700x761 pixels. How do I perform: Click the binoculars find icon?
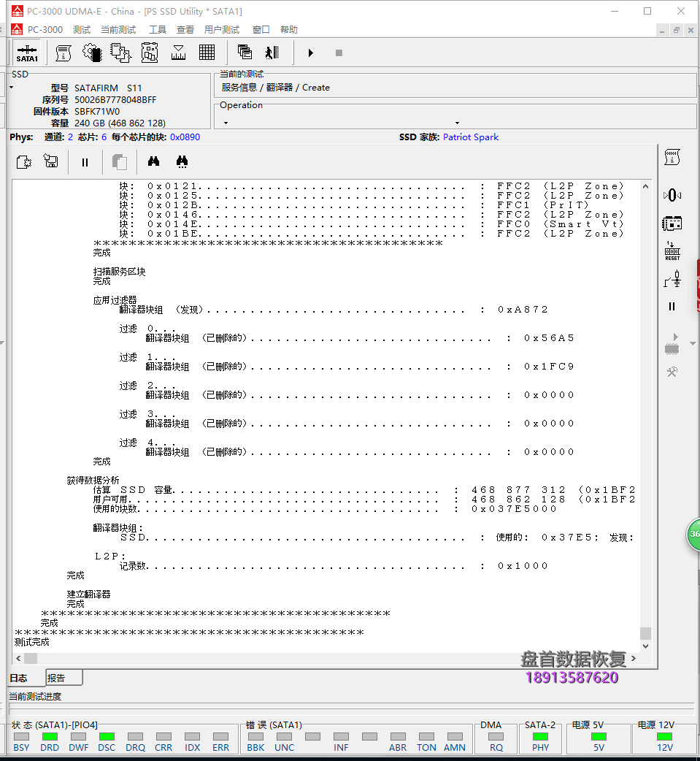[153, 161]
